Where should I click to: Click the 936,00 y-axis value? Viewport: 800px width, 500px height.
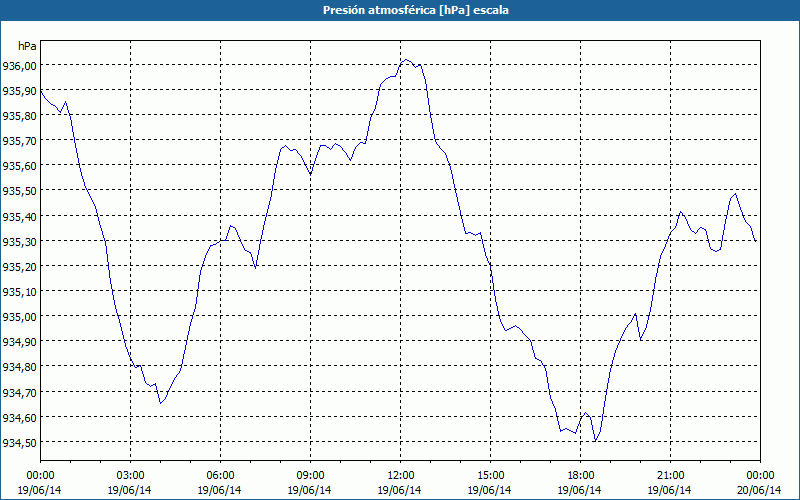pyautogui.click(x=19, y=65)
